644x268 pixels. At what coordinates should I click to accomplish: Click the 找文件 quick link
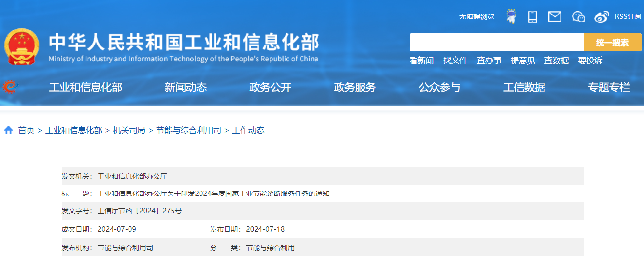tap(456, 60)
